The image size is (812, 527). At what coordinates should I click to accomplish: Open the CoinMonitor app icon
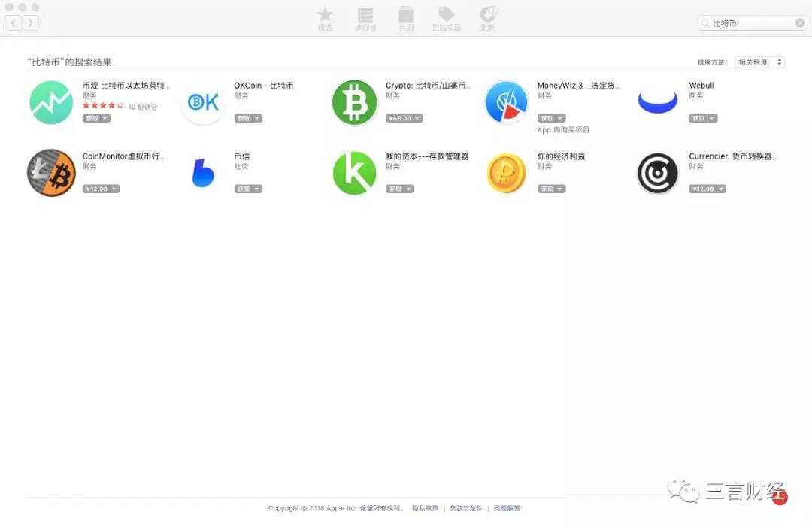point(51,173)
